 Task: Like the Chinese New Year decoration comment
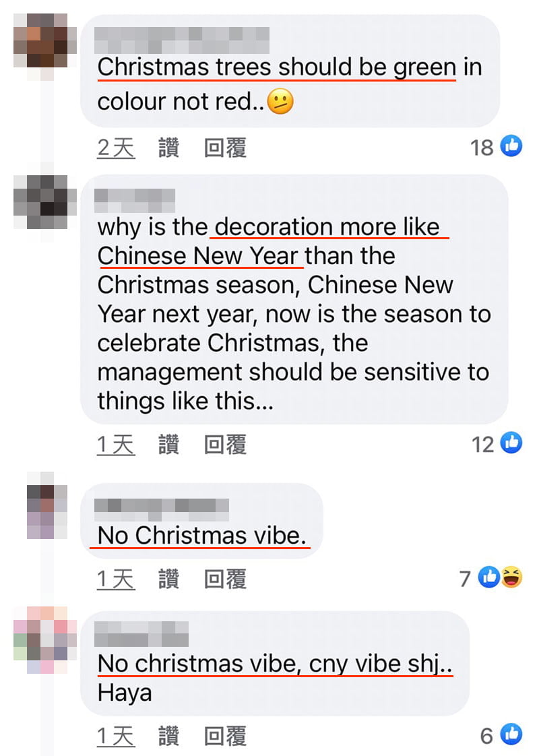tap(168, 444)
